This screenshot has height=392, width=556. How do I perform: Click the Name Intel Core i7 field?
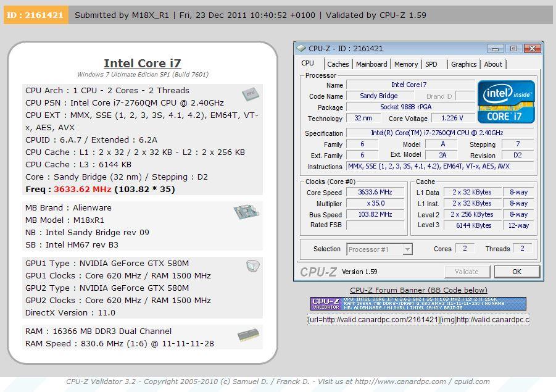coord(410,85)
